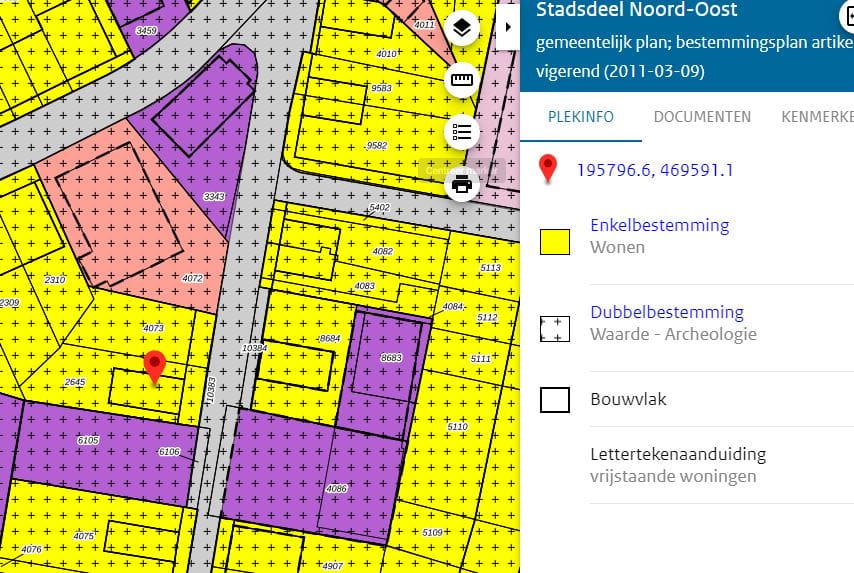Click parcel label 5109 on map
This screenshot has width=854, height=573.
(432, 532)
